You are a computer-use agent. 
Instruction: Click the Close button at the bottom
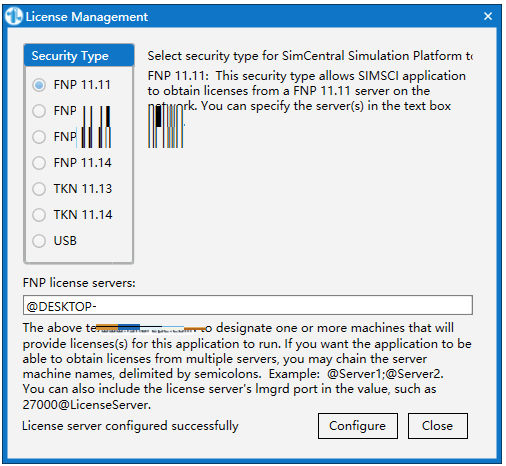point(438,426)
